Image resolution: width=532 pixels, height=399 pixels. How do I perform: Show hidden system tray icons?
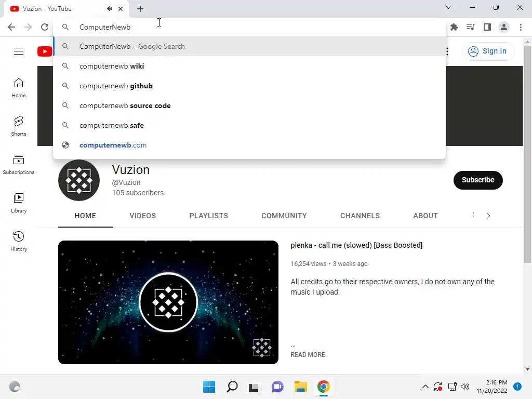(x=425, y=387)
